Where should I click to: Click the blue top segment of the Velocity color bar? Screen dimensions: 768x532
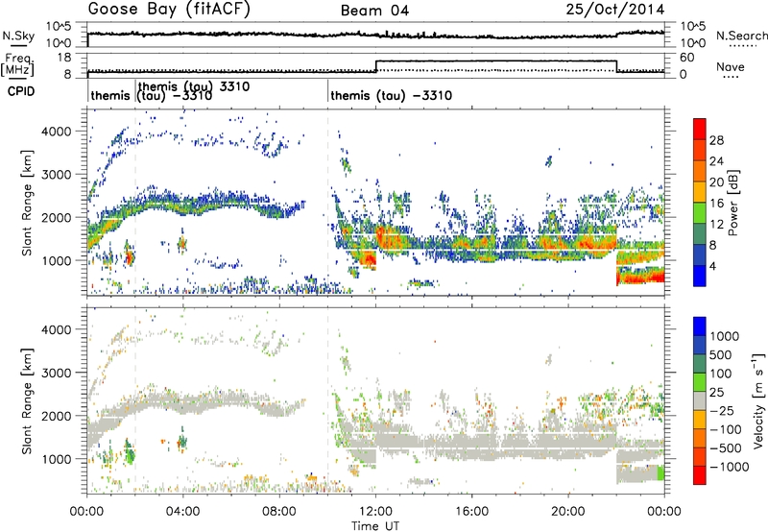[700, 326]
